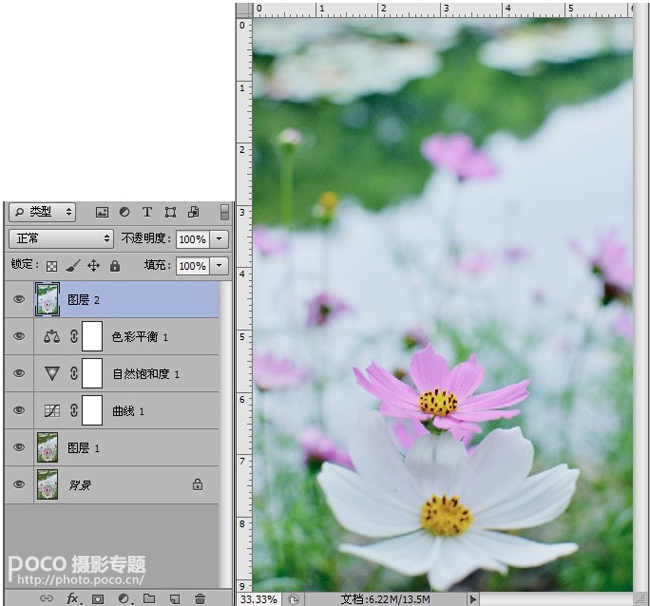650x606 pixels.
Task: Select the 图层 1 layer name
Action: (83, 448)
